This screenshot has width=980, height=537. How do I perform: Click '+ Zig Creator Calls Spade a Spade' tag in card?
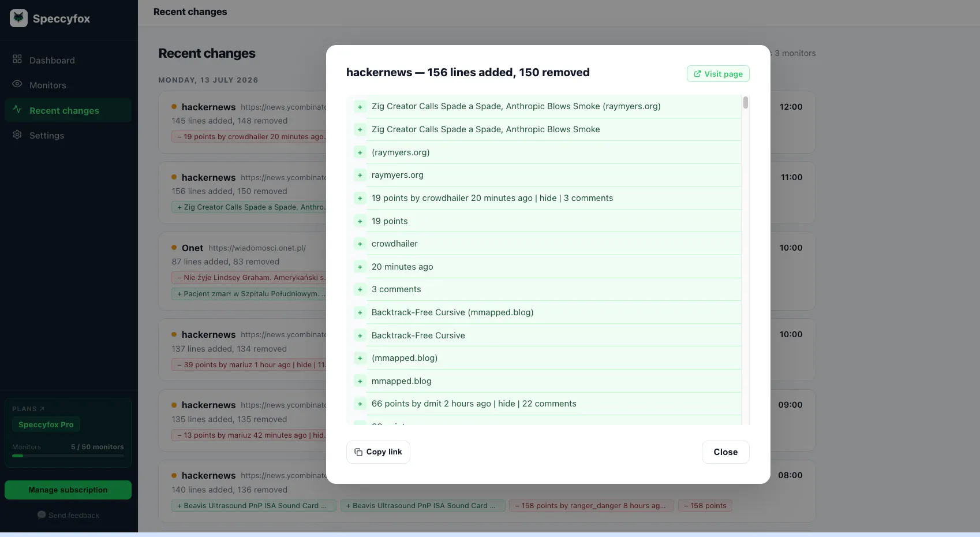[x=249, y=207]
